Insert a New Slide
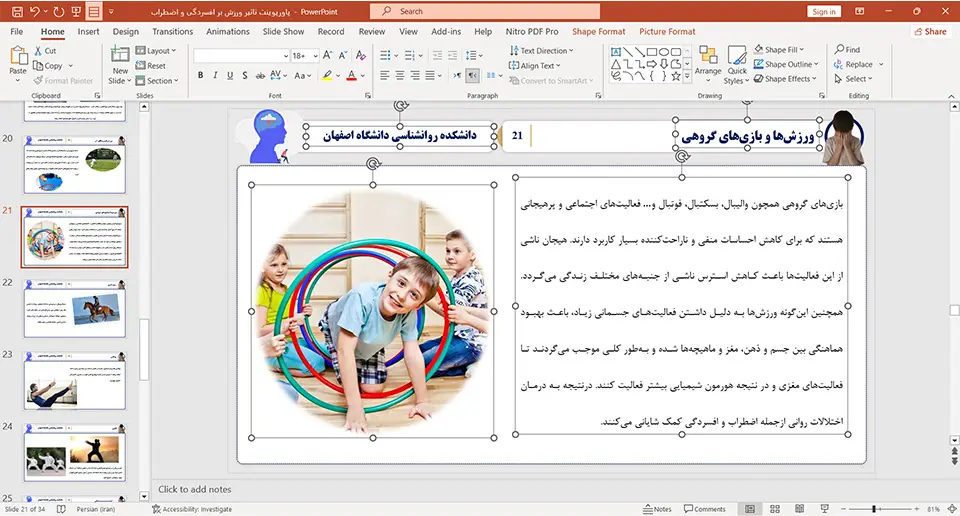 pyautogui.click(x=120, y=65)
